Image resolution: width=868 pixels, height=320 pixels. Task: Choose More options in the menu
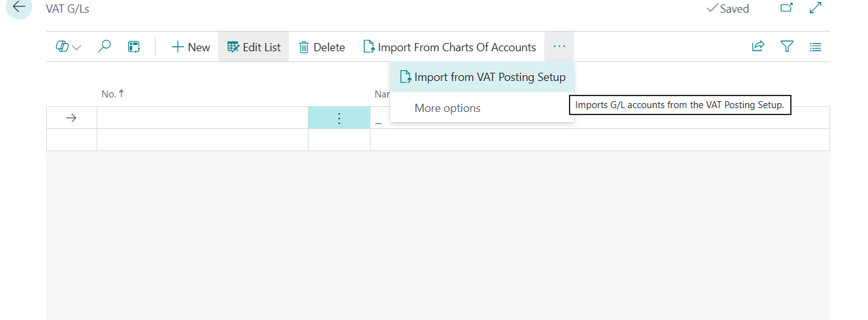[448, 108]
